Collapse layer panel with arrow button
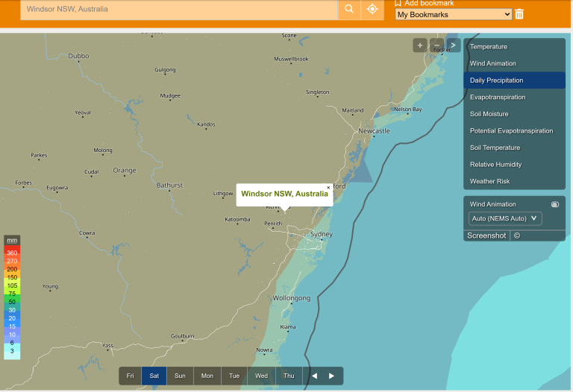This screenshot has height=392, width=573. pos(453,45)
